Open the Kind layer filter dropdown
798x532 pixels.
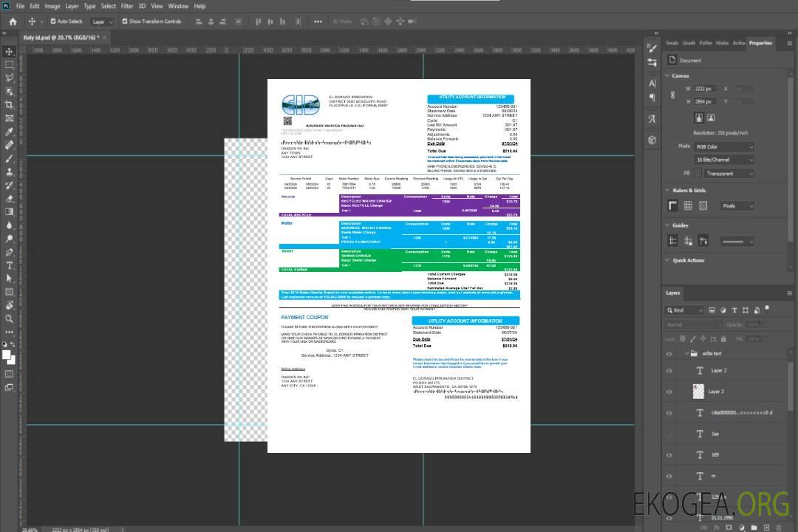[684, 310]
